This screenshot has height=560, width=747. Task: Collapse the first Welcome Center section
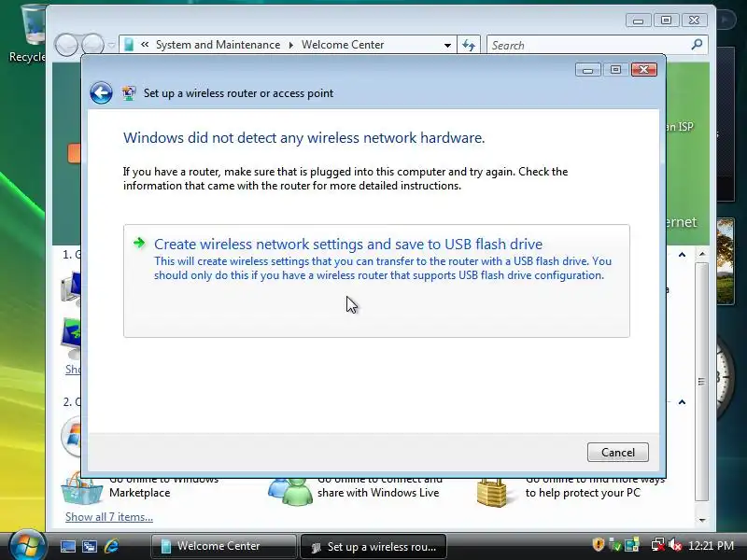tap(682, 255)
